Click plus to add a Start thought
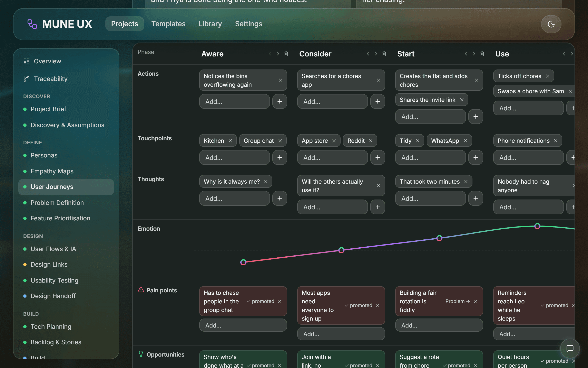Viewport: 588px width, 368px height. (x=476, y=198)
